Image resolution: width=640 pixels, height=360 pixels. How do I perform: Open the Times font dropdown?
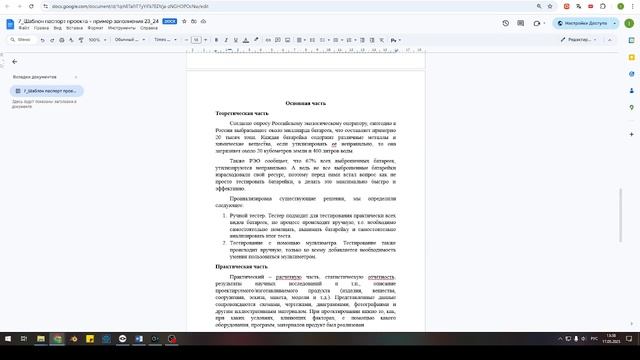tap(165, 40)
